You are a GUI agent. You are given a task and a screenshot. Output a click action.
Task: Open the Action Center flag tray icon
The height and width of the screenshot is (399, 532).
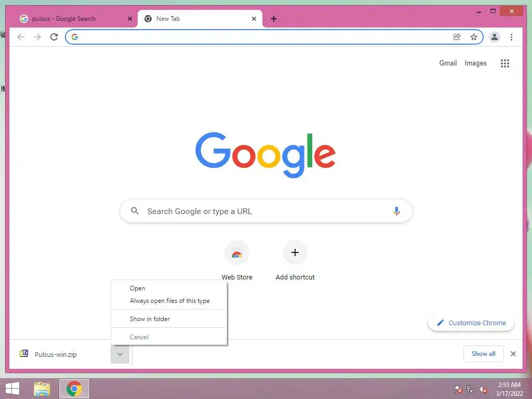(x=458, y=389)
